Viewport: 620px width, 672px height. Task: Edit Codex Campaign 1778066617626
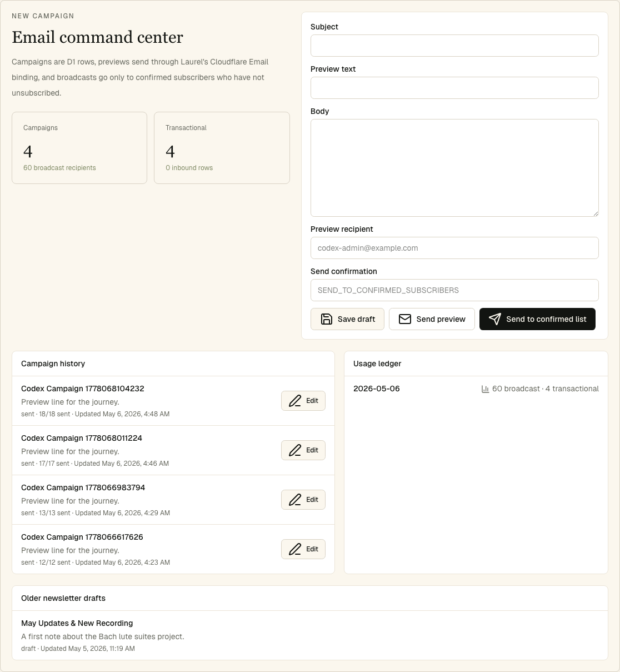(303, 549)
